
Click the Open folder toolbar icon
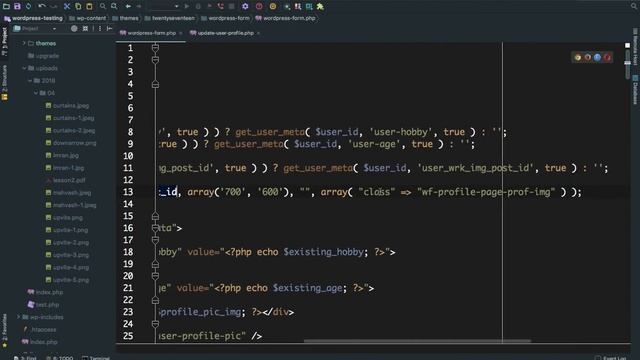(x=6, y=6)
